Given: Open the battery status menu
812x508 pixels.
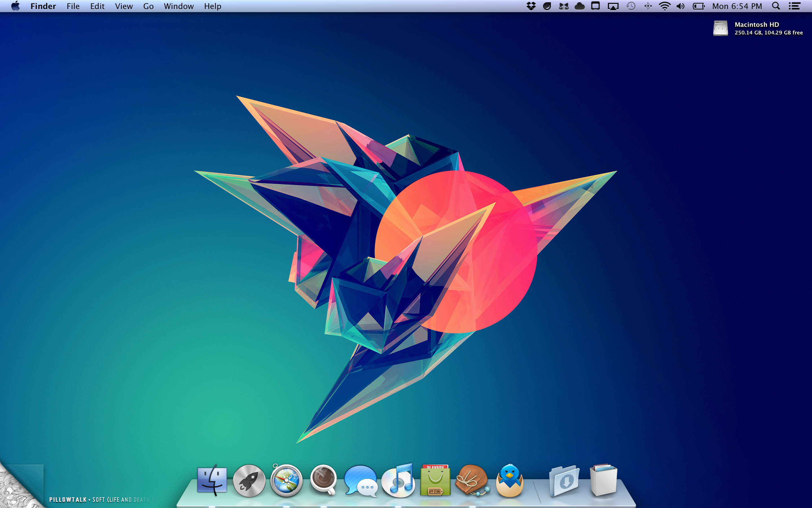Looking at the screenshot, I should pyautogui.click(x=699, y=6).
